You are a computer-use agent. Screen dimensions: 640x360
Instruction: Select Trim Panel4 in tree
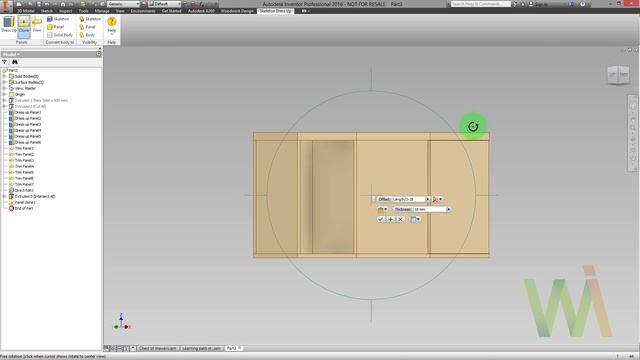(x=21, y=167)
